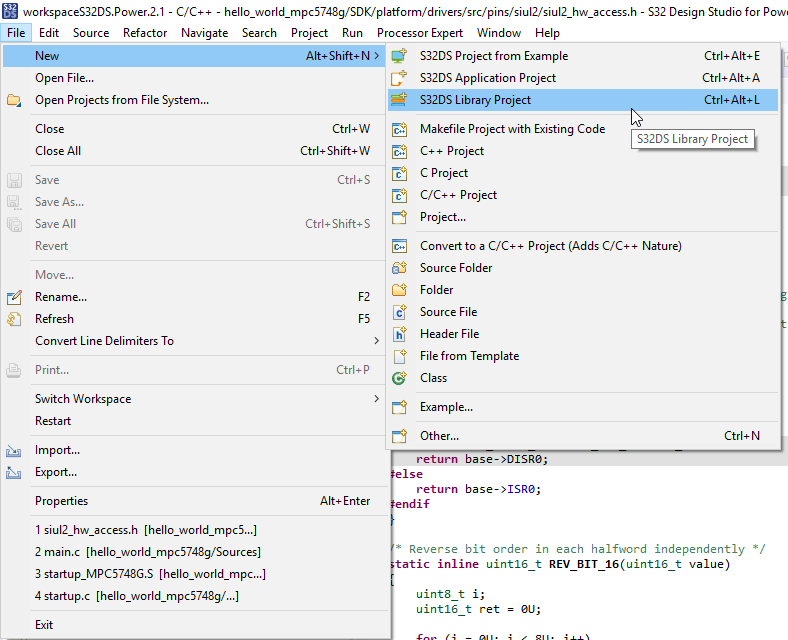Open recent file 4 startup.c
788x640 pixels.
(196, 596)
